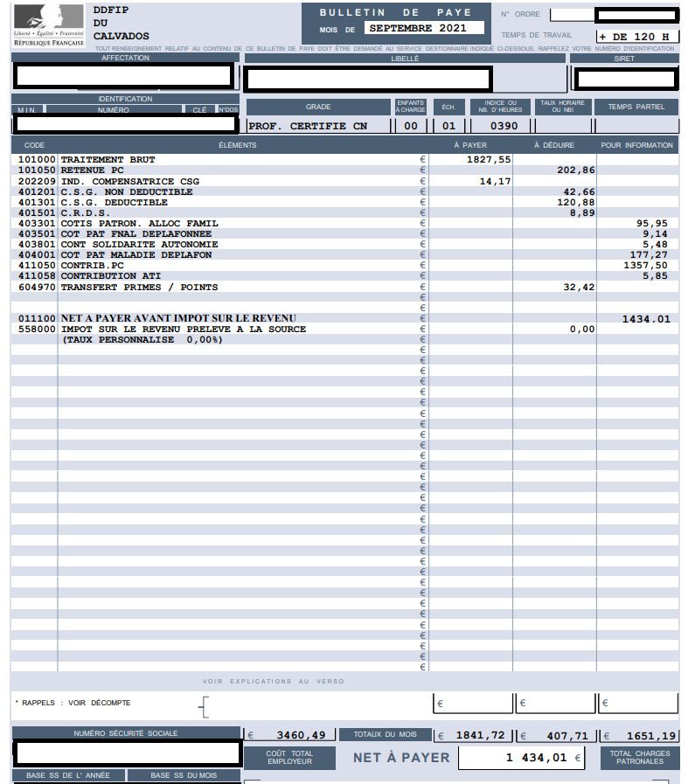
Task: Select C.S.G. NON DEDUCTIBLE row label
Action: [127, 191]
